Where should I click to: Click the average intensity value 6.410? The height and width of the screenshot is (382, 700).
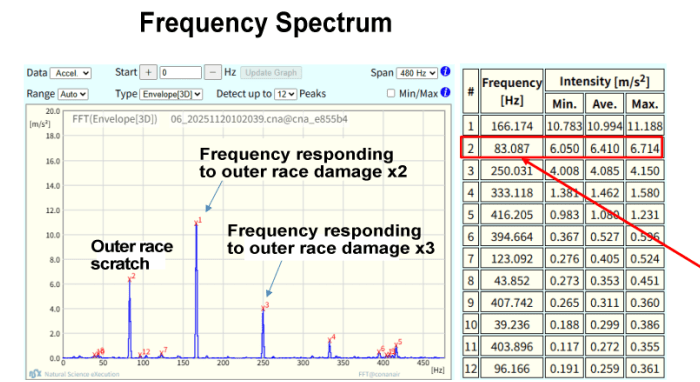(604, 148)
